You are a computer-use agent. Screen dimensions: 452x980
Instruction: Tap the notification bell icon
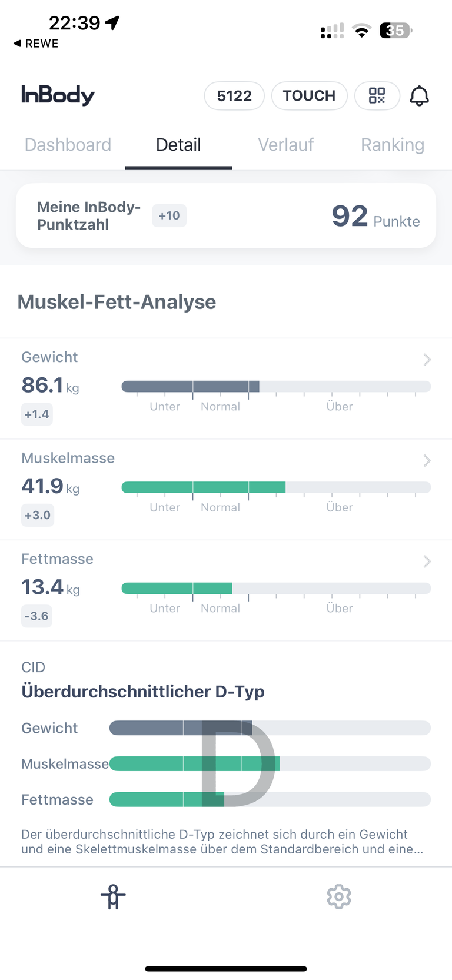(x=419, y=95)
